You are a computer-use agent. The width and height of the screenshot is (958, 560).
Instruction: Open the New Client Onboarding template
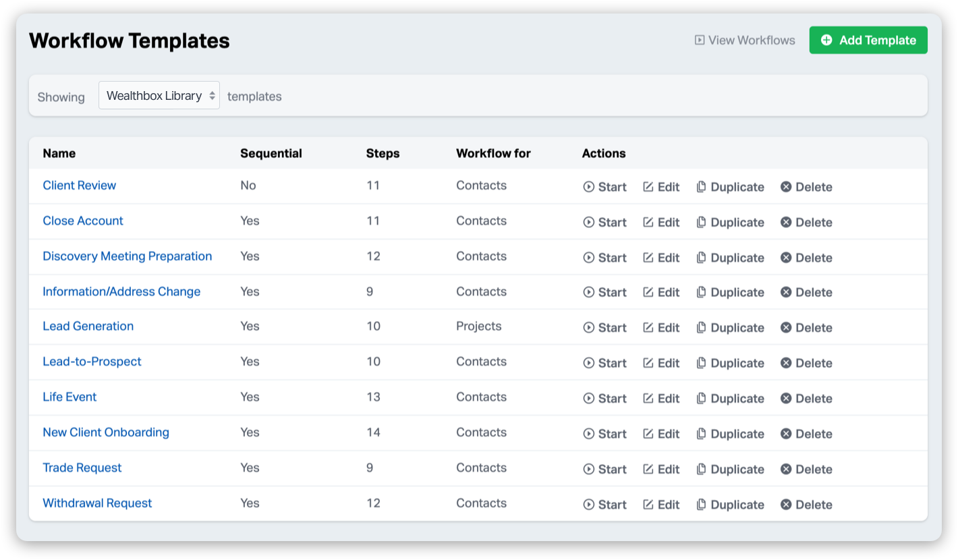[x=106, y=432]
